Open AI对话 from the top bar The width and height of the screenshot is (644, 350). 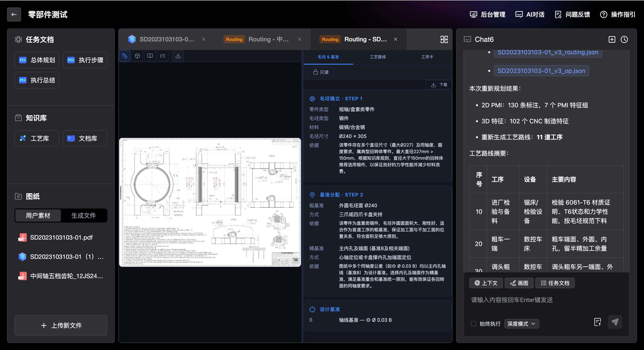click(530, 14)
